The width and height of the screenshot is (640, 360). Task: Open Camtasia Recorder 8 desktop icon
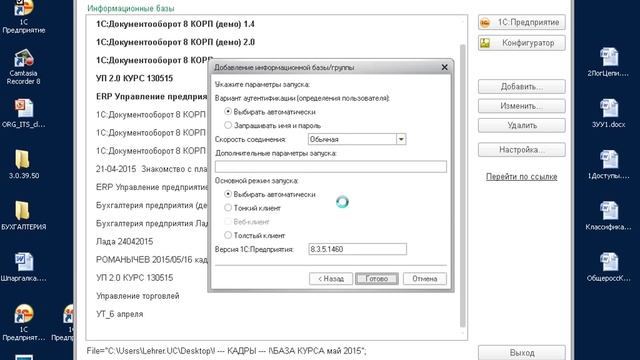[x=24, y=67]
